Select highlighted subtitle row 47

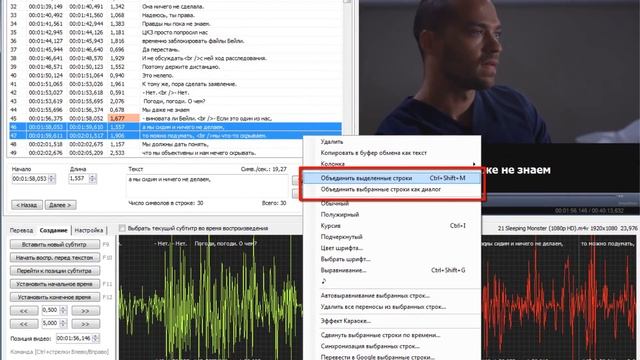point(176,136)
